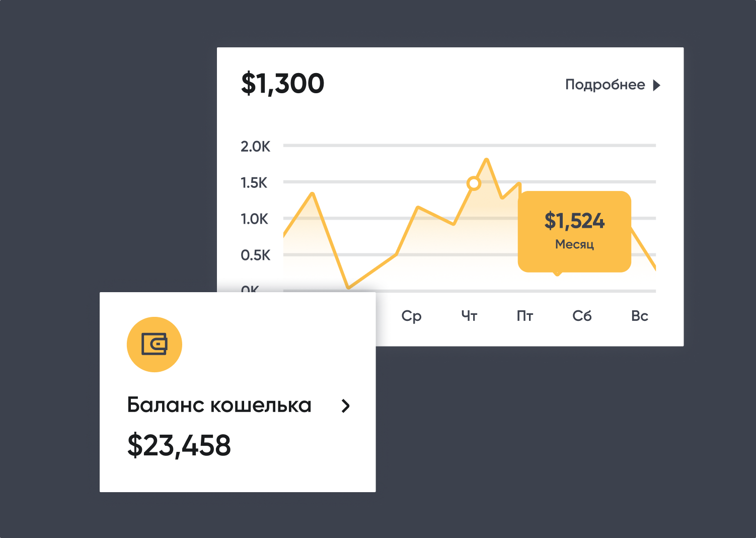Viewport: 756px width, 538px height.
Task: Click the 1.0K axis label
Action: click(255, 219)
